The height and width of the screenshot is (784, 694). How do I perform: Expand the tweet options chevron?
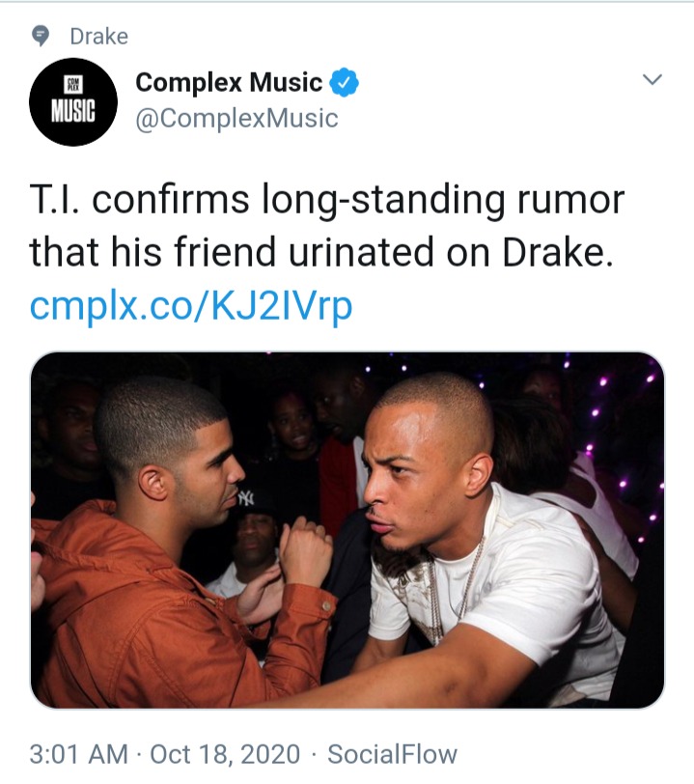[652, 79]
